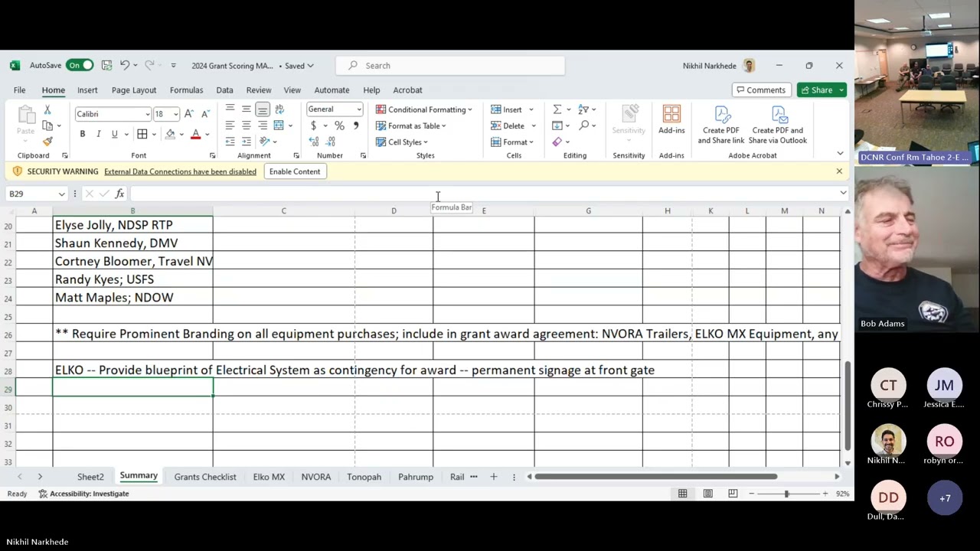Click the Find & Select magnifier icon
This screenshot has width=980, height=551.
pos(584,126)
